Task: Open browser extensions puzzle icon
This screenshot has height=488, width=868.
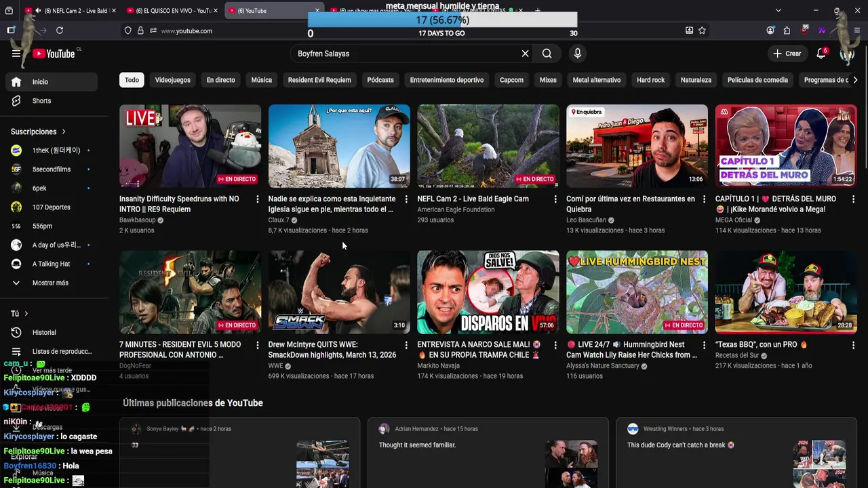Action: [787, 30]
